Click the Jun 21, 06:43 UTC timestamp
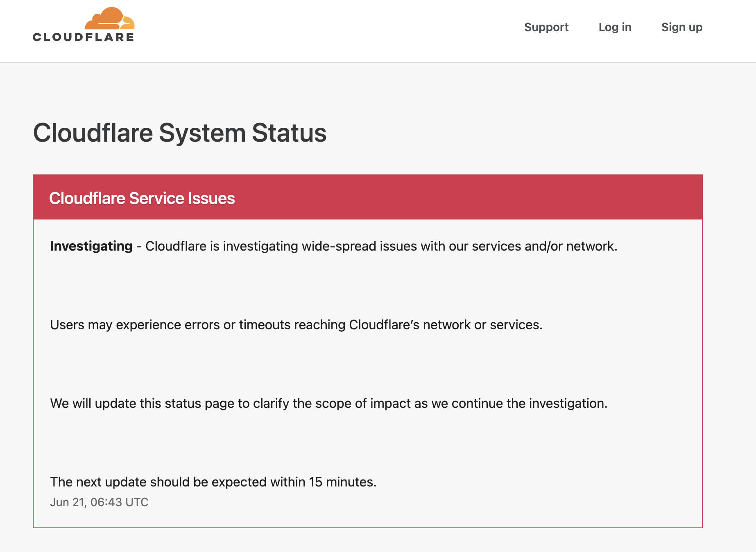This screenshot has width=756, height=552. point(99,502)
